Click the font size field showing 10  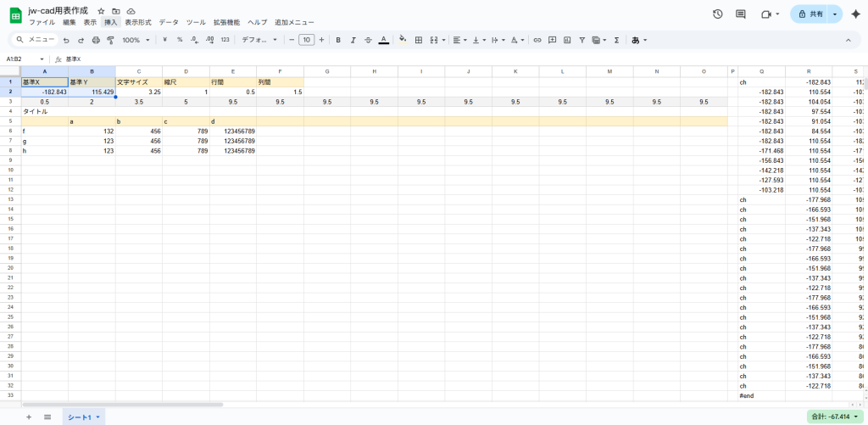pos(306,40)
